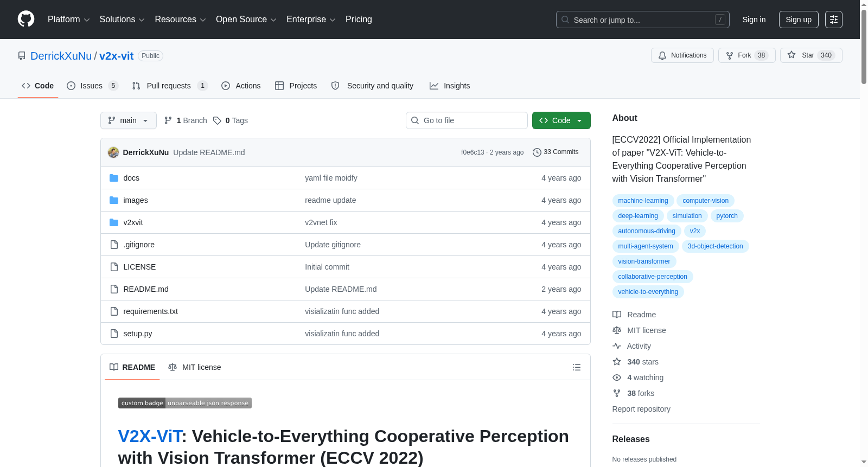Viewport: 868px width, 467px height.
Task: Click the Star icon
Action: point(792,55)
